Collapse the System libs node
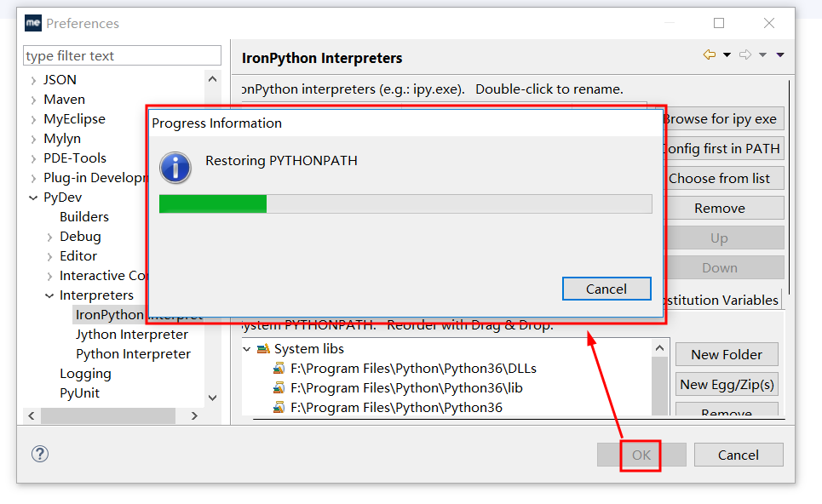 pyautogui.click(x=247, y=349)
